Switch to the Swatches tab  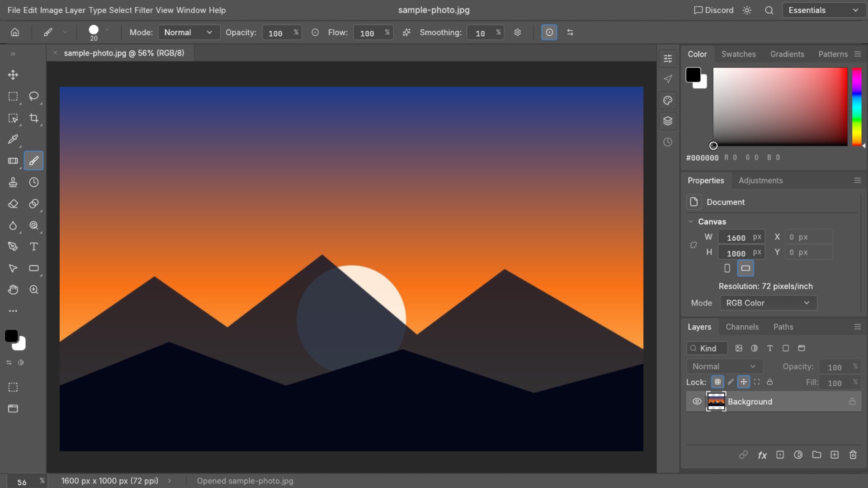pos(738,54)
